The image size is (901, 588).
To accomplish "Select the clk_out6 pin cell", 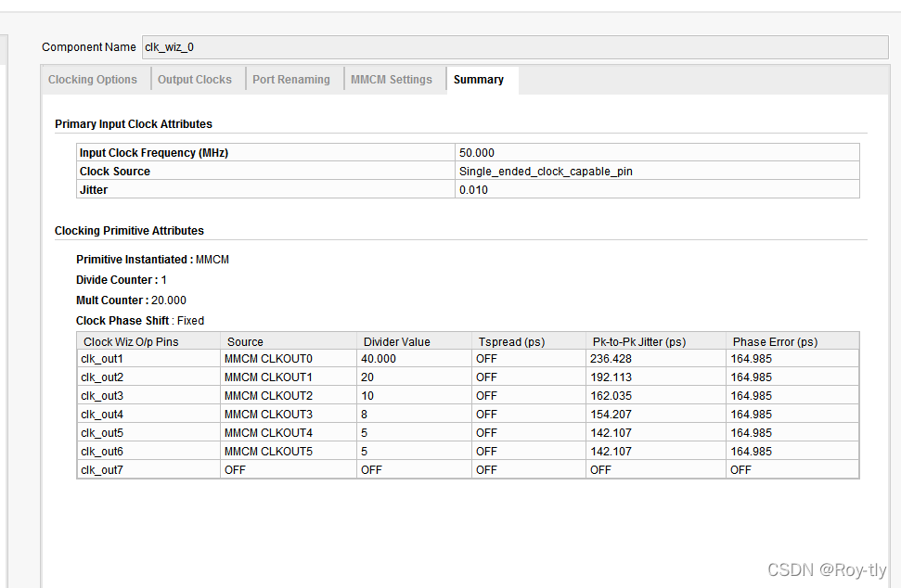I will pos(148,451).
